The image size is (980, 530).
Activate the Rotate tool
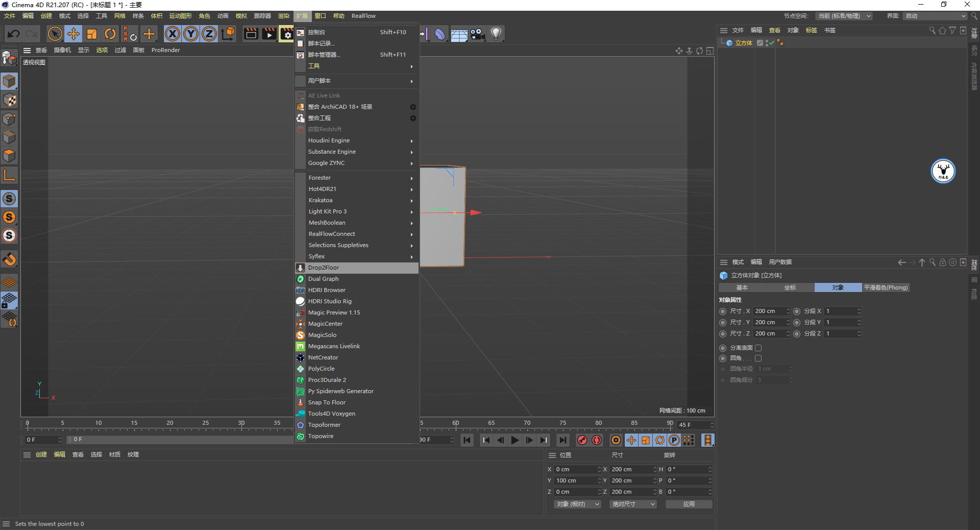pyautogui.click(x=110, y=34)
